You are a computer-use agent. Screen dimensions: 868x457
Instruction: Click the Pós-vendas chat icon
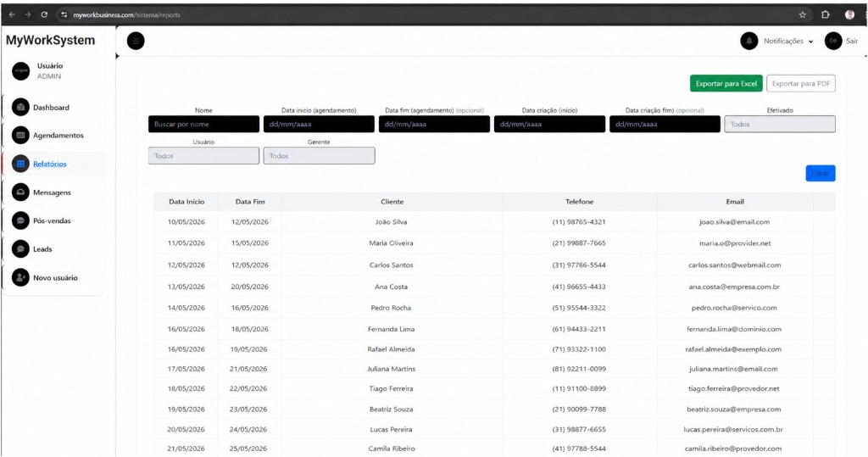[x=20, y=220]
